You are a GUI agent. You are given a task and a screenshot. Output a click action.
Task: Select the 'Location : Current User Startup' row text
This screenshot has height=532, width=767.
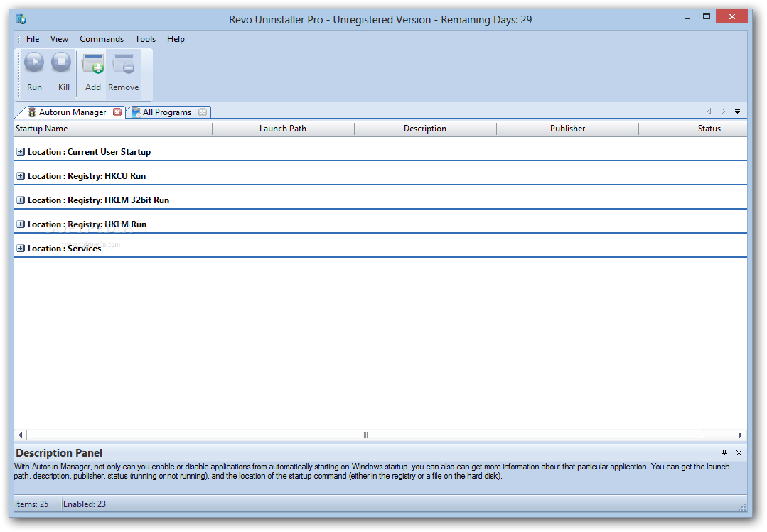[x=89, y=152]
